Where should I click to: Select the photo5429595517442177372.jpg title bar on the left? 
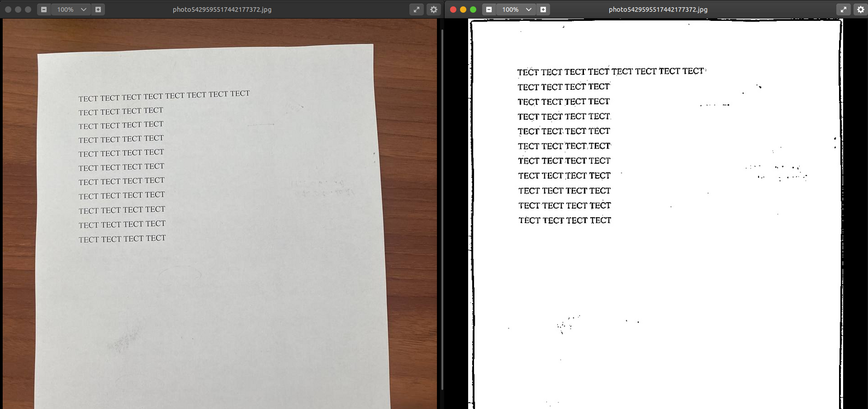(221, 9)
